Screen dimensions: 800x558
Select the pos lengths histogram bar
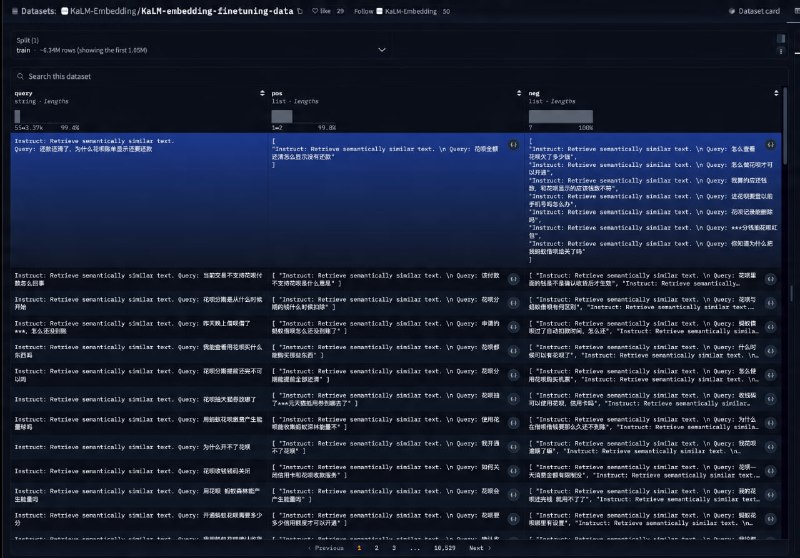tap(282, 116)
